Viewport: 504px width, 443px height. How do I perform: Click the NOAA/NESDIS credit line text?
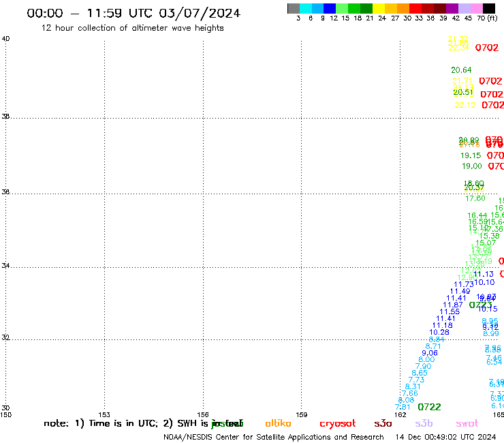274,437
